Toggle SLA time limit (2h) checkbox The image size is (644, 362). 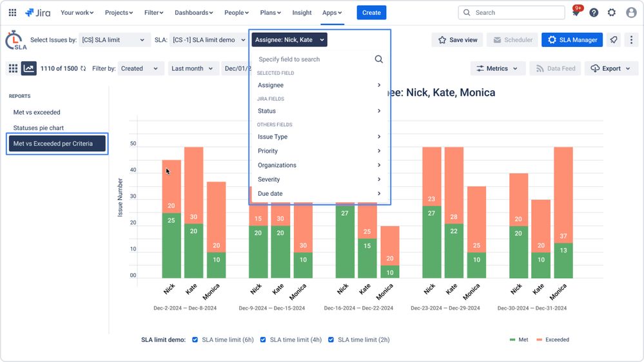click(331, 340)
